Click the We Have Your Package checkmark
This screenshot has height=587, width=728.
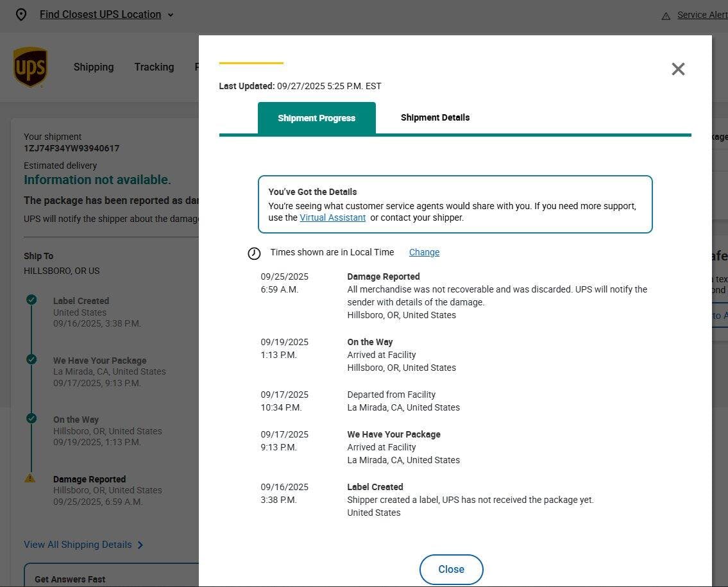coord(31,359)
